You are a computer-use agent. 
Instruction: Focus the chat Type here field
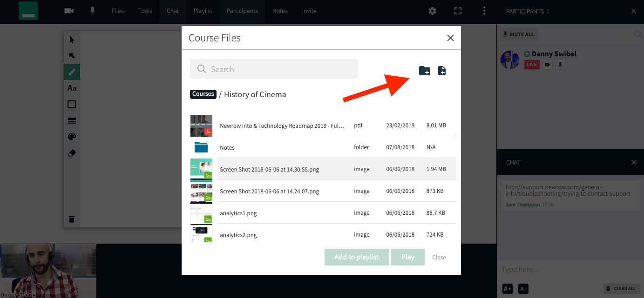pyautogui.click(x=570, y=270)
